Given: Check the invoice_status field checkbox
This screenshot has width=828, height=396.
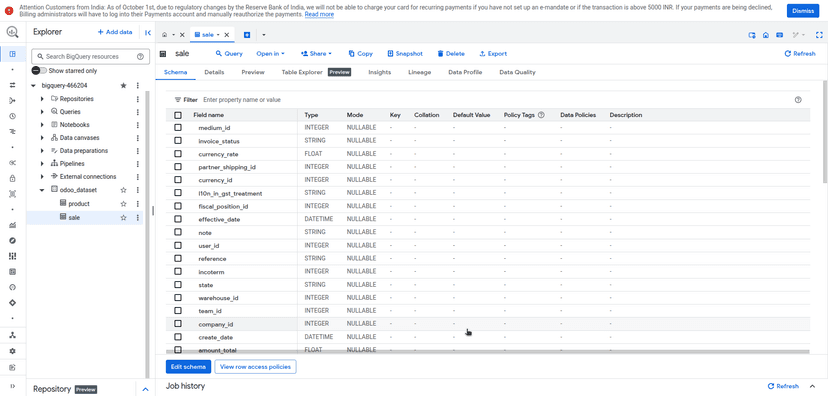Looking at the screenshot, I should tap(178, 140).
